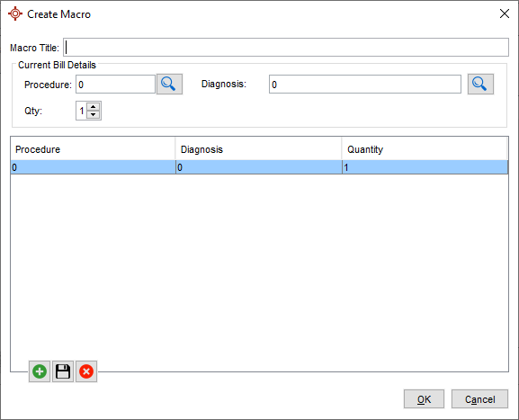Select the Qty value box
Screen dimensions: 519x420
(82, 111)
